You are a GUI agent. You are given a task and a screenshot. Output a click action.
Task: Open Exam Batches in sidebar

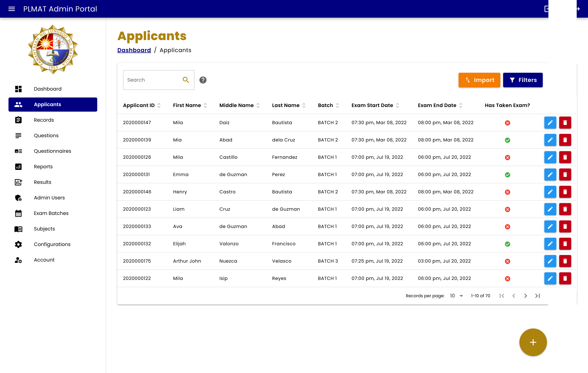tap(51, 213)
